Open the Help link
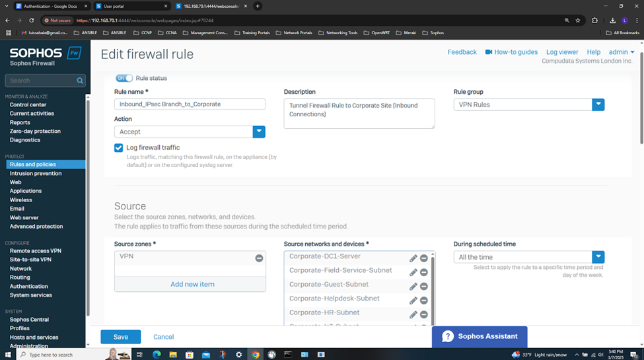The width and height of the screenshot is (644, 360). pyautogui.click(x=594, y=52)
